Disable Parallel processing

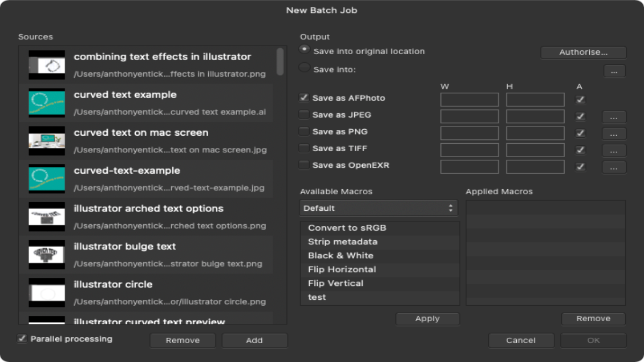point(21,338)
